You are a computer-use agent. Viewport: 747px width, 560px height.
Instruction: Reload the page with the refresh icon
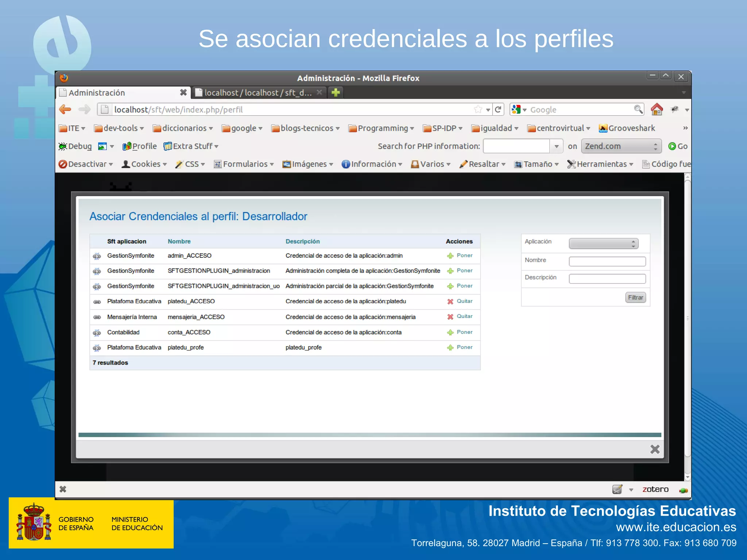click(x=498, y=109)
